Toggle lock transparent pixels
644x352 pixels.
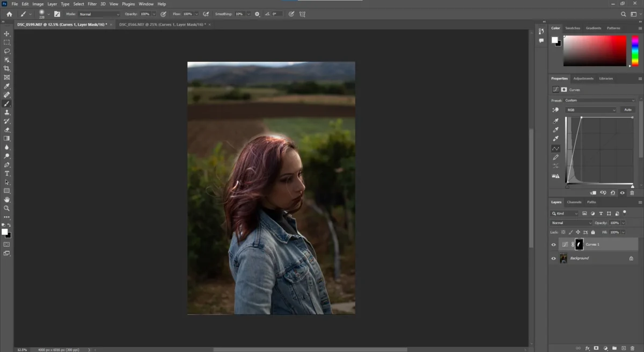click(564, 232)
